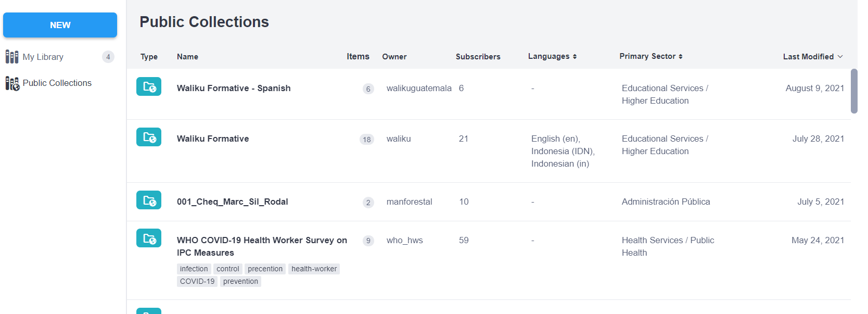Click the health-worker tag
The image size is (868, 314).
(314, 269)
